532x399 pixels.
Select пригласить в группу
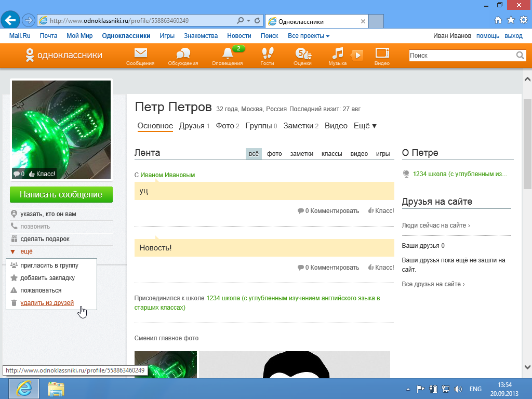pos(49,265)
